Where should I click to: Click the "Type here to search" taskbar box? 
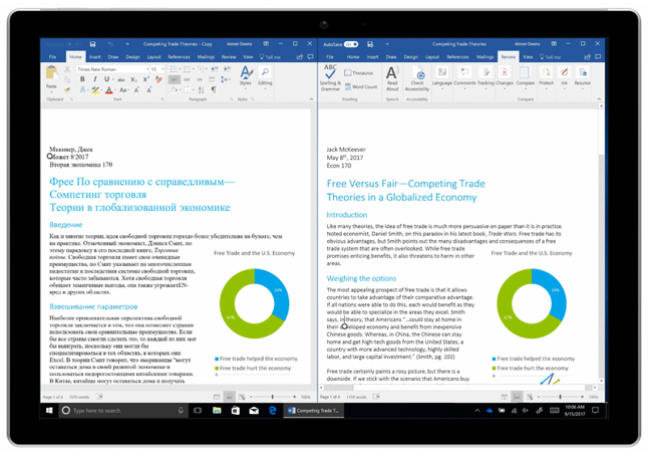click(122, 411)
